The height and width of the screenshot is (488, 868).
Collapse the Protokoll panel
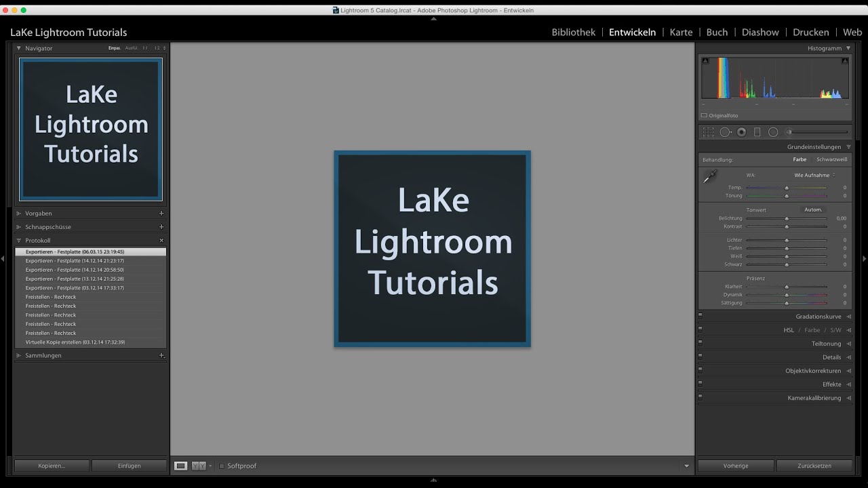click(x=19, y=241)
